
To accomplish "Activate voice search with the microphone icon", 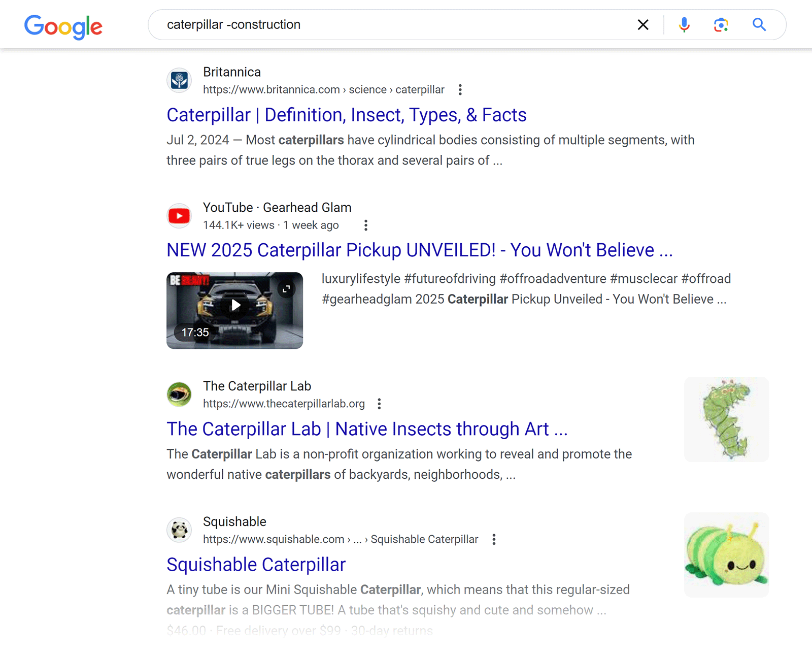I will pyautogui.click(x=684, y=24).
